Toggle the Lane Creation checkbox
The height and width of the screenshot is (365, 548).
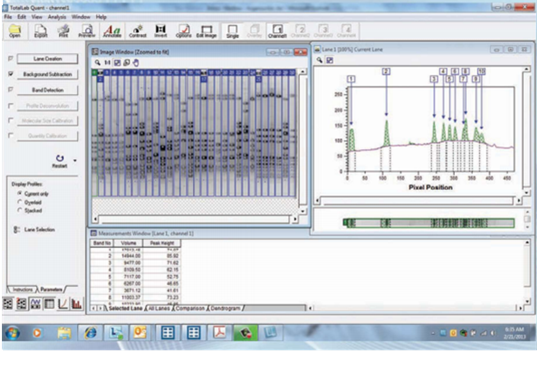(10, 58)
